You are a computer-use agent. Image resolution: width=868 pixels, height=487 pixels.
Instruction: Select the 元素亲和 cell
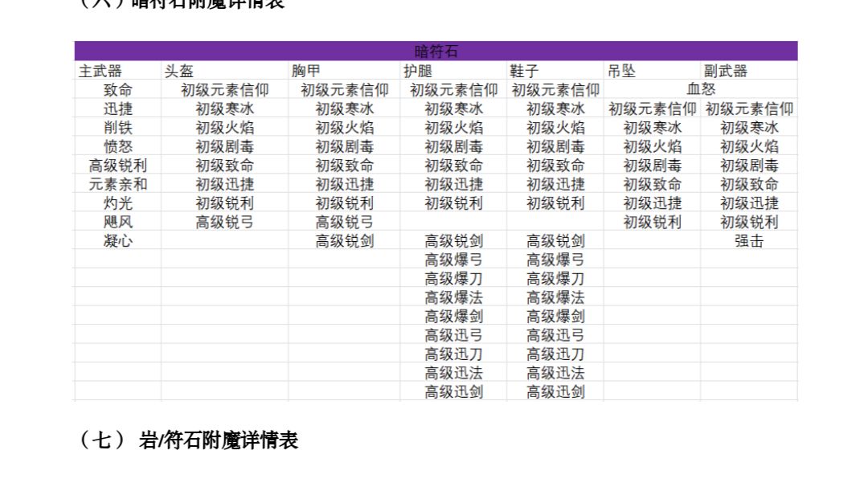point(118,184)
